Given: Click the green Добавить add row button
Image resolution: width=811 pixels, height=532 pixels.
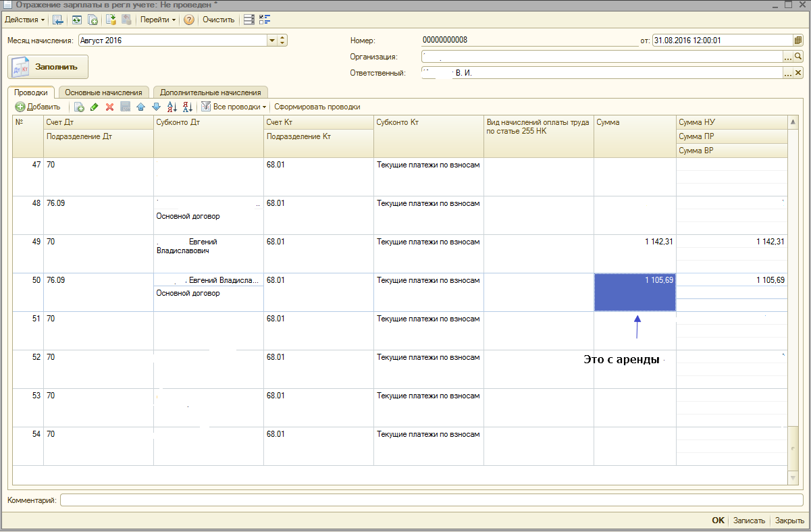Looking at the screenshot, I should 38,107.
